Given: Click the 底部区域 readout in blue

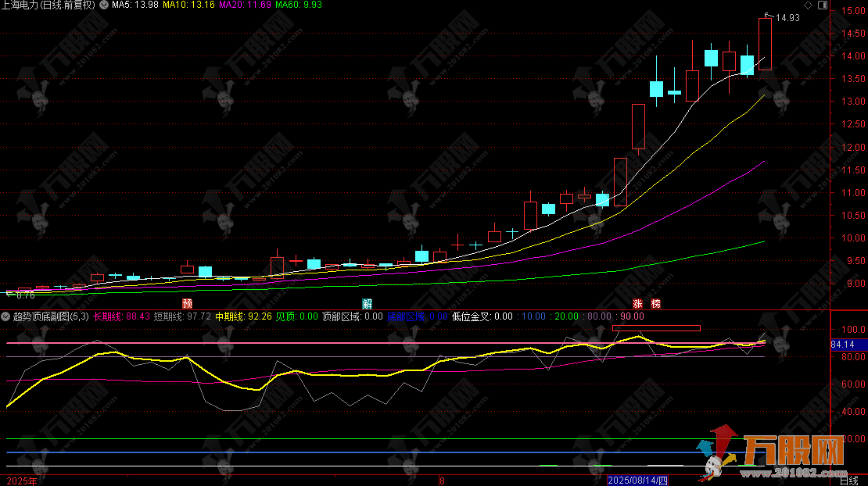Looking at the screenshot, I should [x=417, y=316].
